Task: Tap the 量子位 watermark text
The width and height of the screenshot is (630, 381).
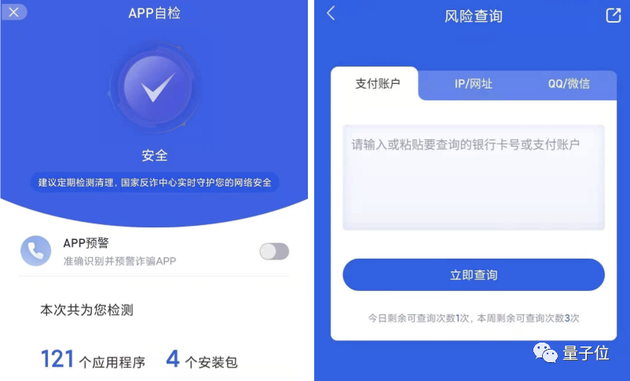Action: (586, 353)
